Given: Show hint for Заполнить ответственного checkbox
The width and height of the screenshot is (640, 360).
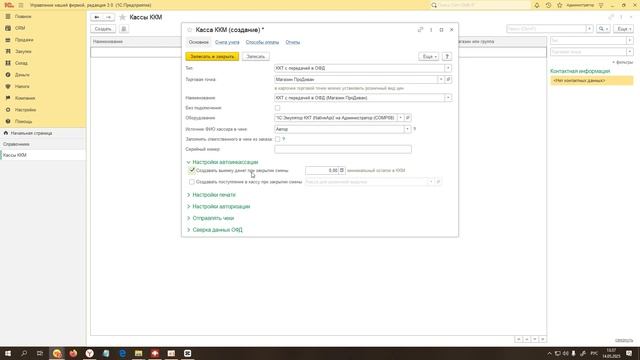Looking at the screenshot, I should tap(284, 139).
